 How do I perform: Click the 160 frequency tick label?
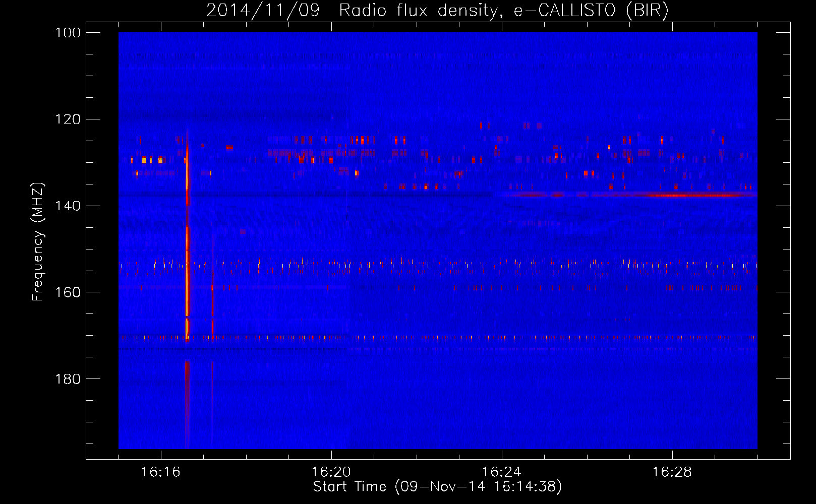click(67, 292)
